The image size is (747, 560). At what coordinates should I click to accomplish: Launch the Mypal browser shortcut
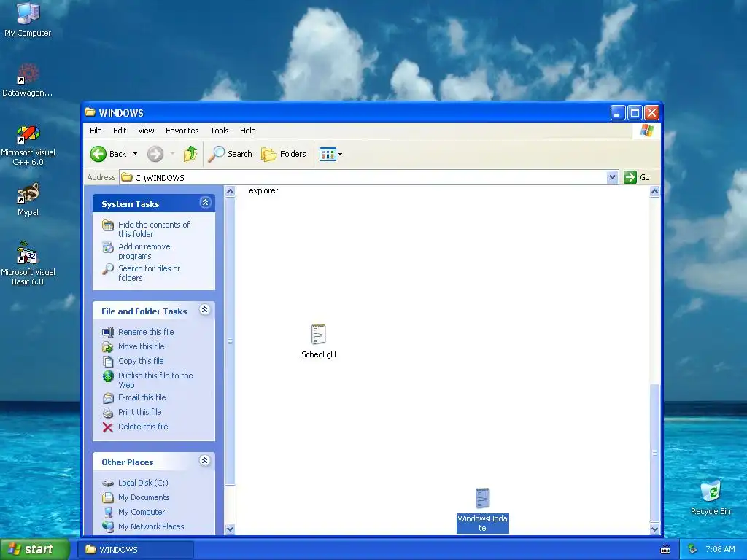click(x=28, y=200)
